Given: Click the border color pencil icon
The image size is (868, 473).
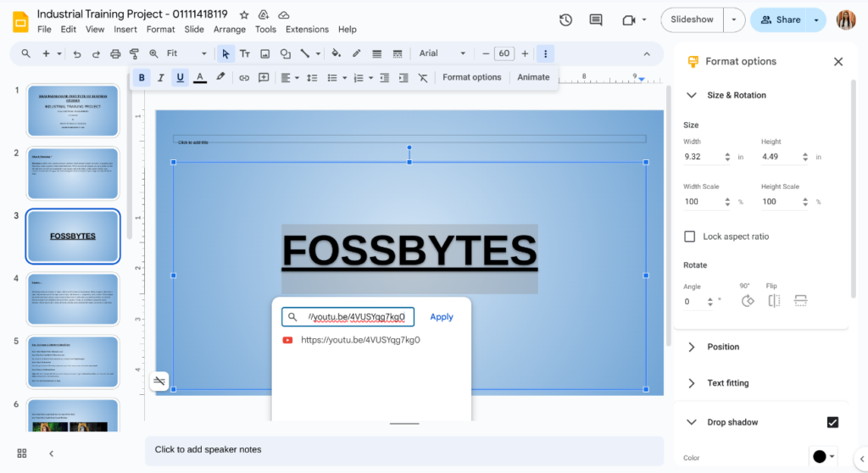Looking at the screenshot, I should coord(357,53).
